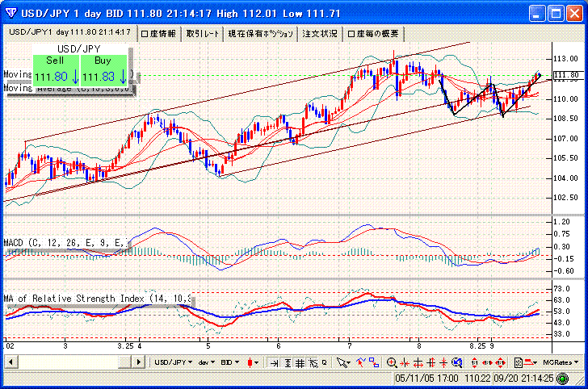Viewport: 588px width, 389px height.
Task: Switch to the 注文状況 tab
Action: point(321,34)
